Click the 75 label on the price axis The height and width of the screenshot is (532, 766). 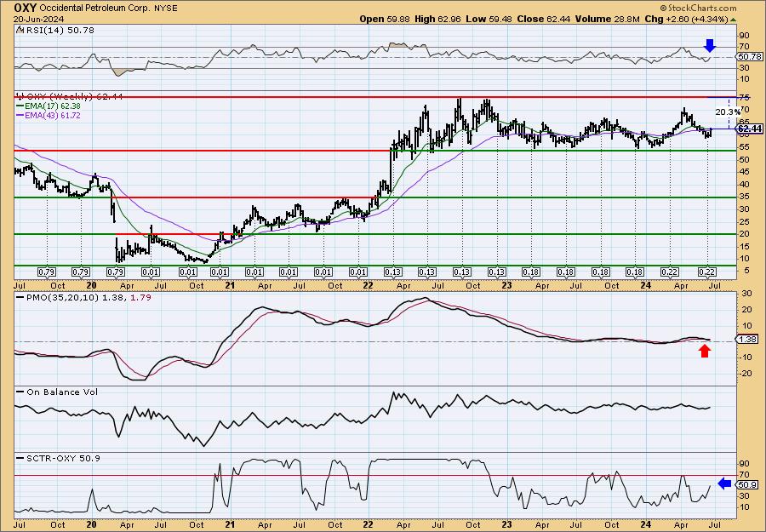point(745,97)
